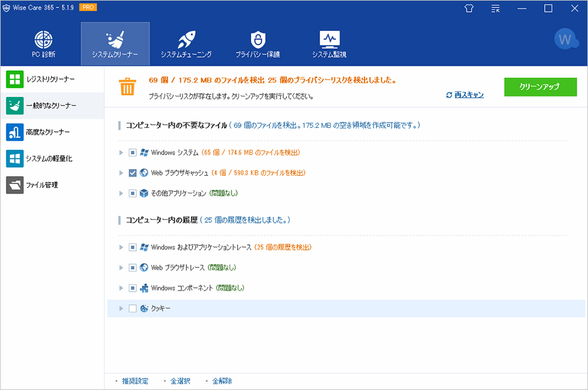Viewport: 588px width, 390px height.
Task: Toggle the その他アプリケーション checkbox
Action: (x=133, y=193)
